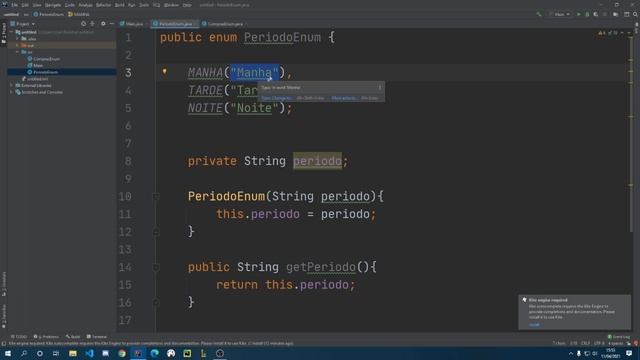This screenshot has height=360, width=640.
Task: Open the Event Log
Action: (x=619, y=337)
